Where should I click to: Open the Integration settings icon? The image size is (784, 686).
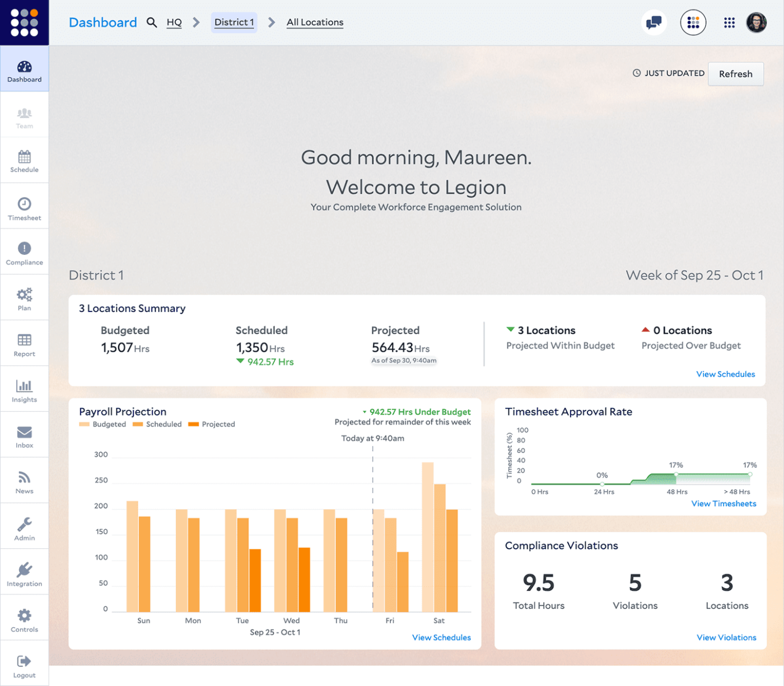click(x=24, y=572)
